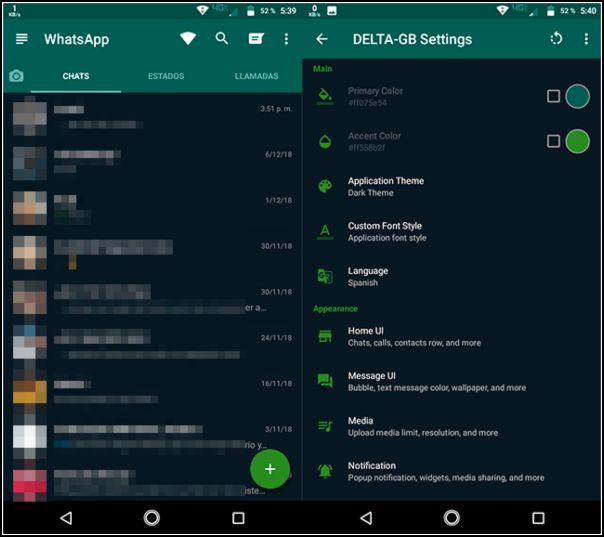
Task: Tap Android home button under Settings screen
Action: pyautogui.click(x=451, y=518)
